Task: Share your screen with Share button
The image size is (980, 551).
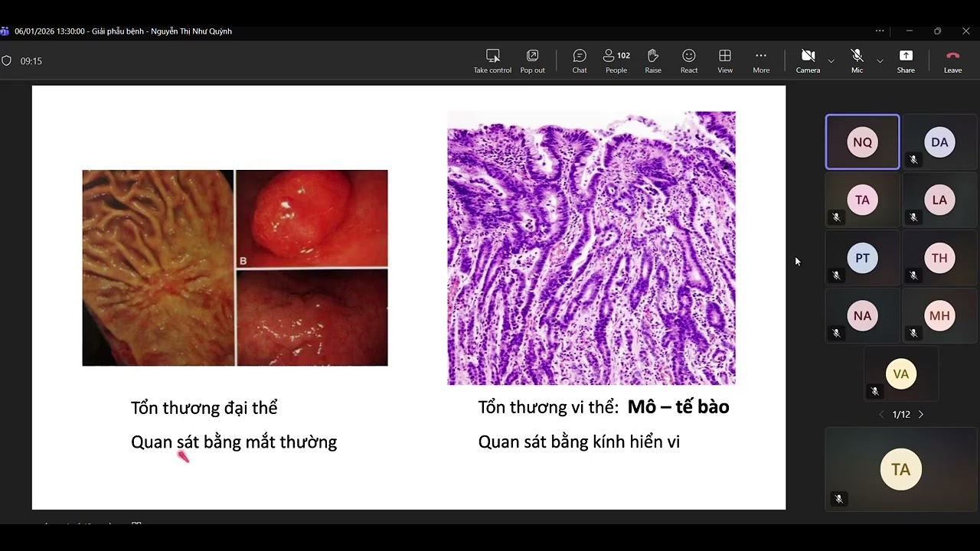Action: [906, 61]
